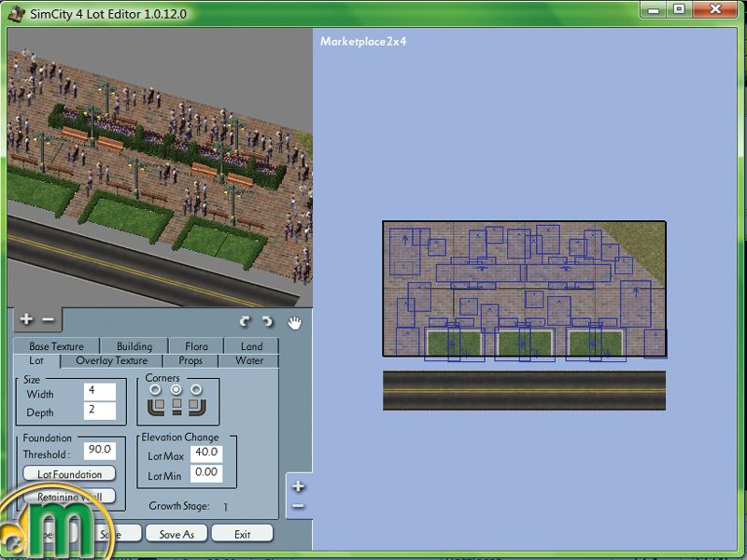Edit the Foundation Threshold value
This screenshot has width=747, height=560.
(x=100, y=451)
